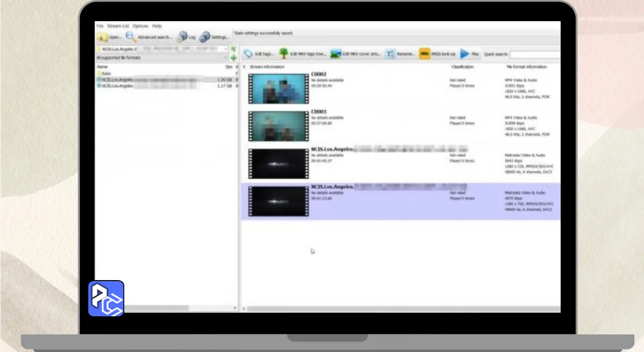Run the IMDb look-up
The image size is (644, 352).
[x=437, y=54]
